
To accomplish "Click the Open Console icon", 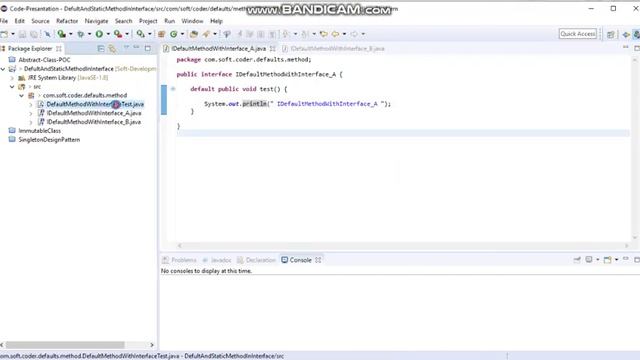I will coord(607,260).
